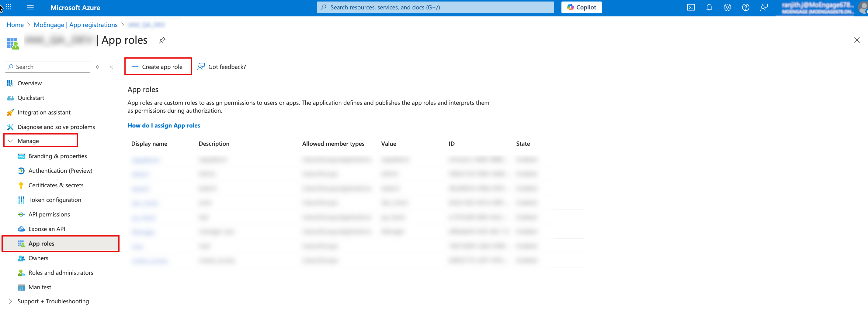Collapse the sidebar navigation pane
This screenshot has height=320, width=868.
point(111,67)
